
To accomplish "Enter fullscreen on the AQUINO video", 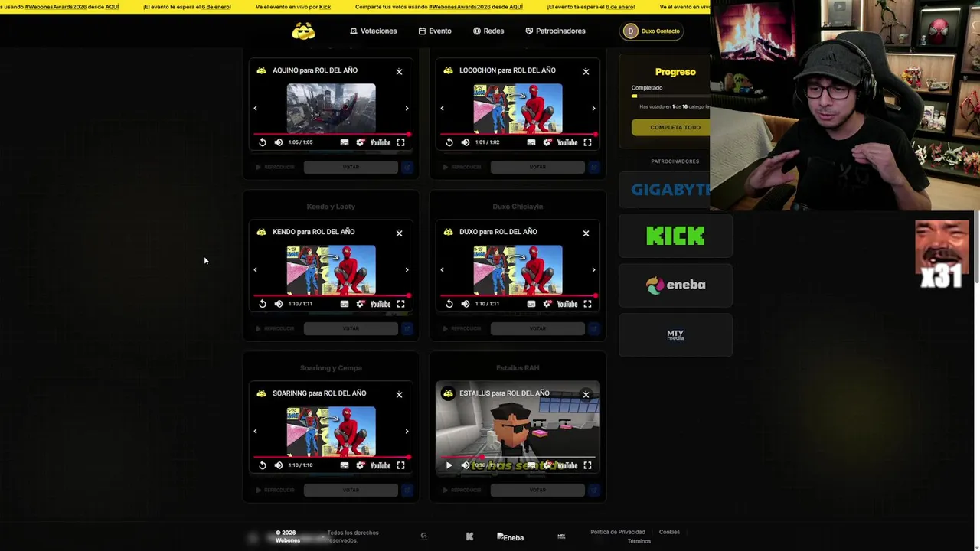I will point(400,142).
